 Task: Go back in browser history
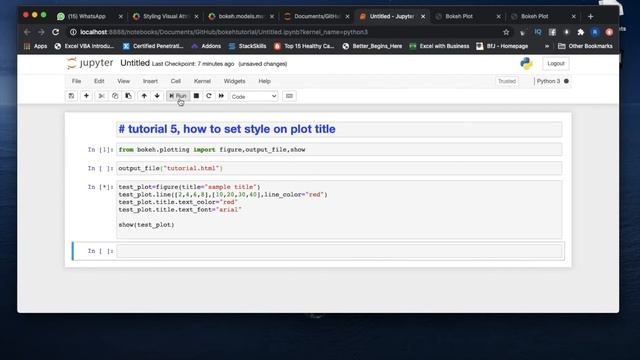coord(27,32)
